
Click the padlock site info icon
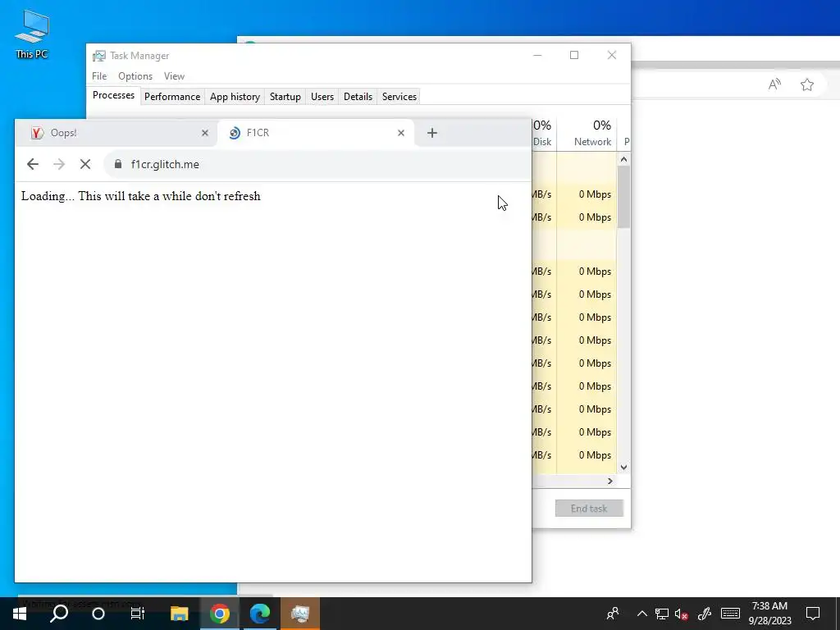[x=118, y=164]
